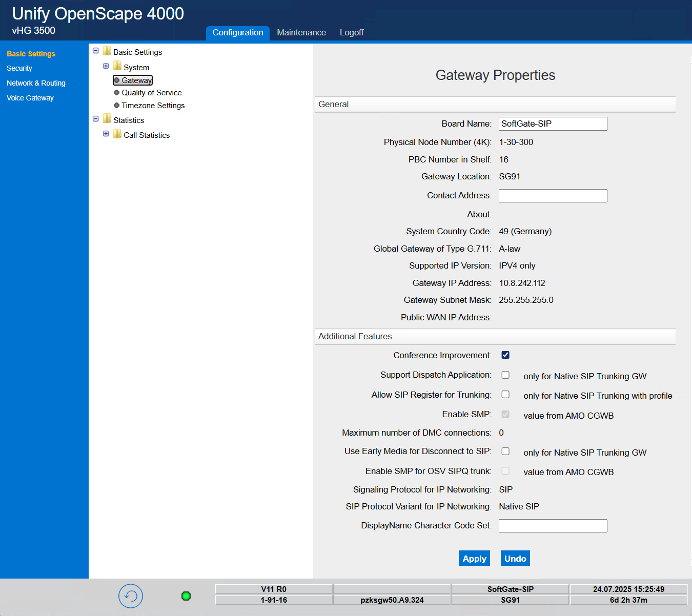Switch to the Maintenance tab

301,32
